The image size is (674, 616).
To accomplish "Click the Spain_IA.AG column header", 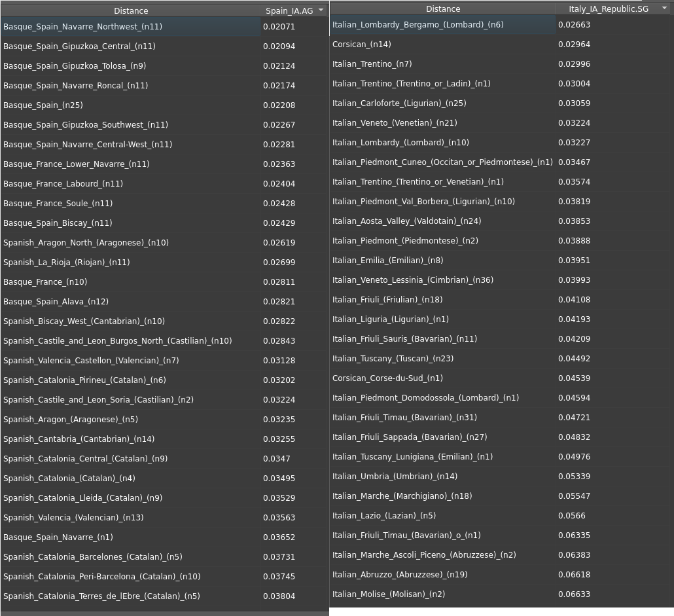I will pyautogui.click(x=294, y=10).
